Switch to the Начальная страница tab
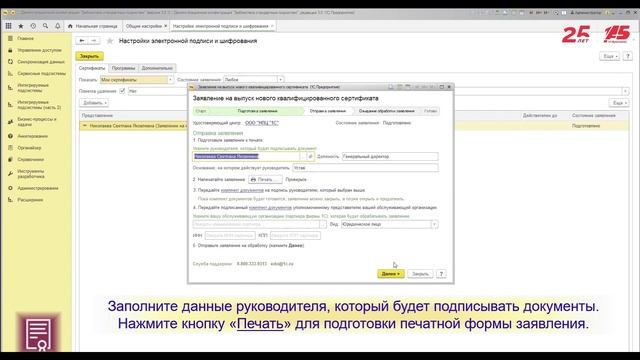Viewport: 640px width, 360px height. click(93, 26)
